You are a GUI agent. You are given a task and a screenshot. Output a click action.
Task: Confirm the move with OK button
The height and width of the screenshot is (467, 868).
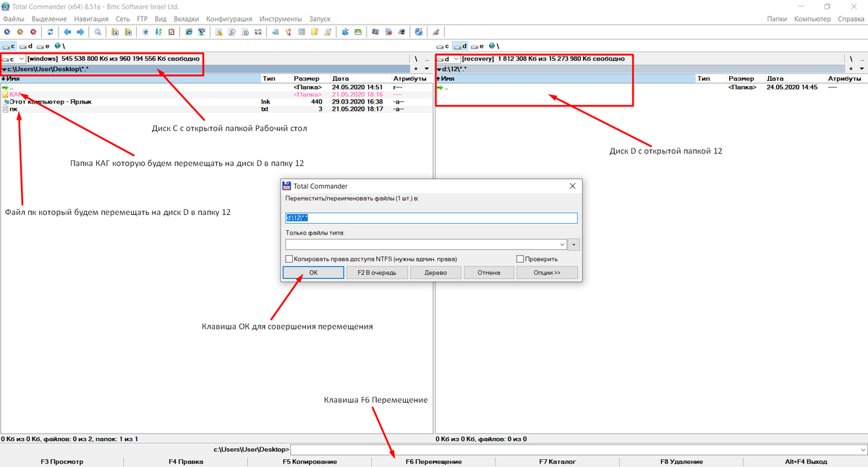(313, 273)
